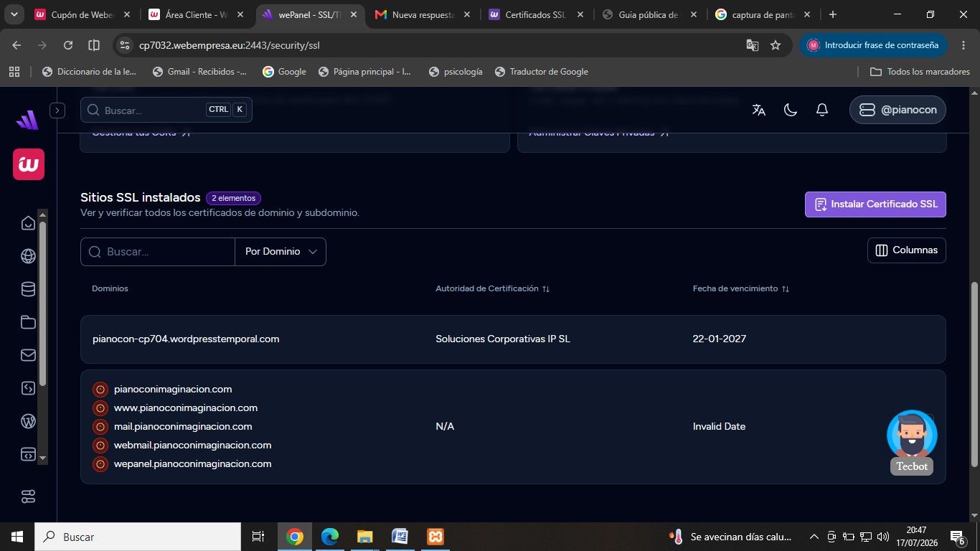Expand the sidebar with the arrow toggle
Image resolution: width=980 pixels, height=551 pixels.
[x=57, y=110]
